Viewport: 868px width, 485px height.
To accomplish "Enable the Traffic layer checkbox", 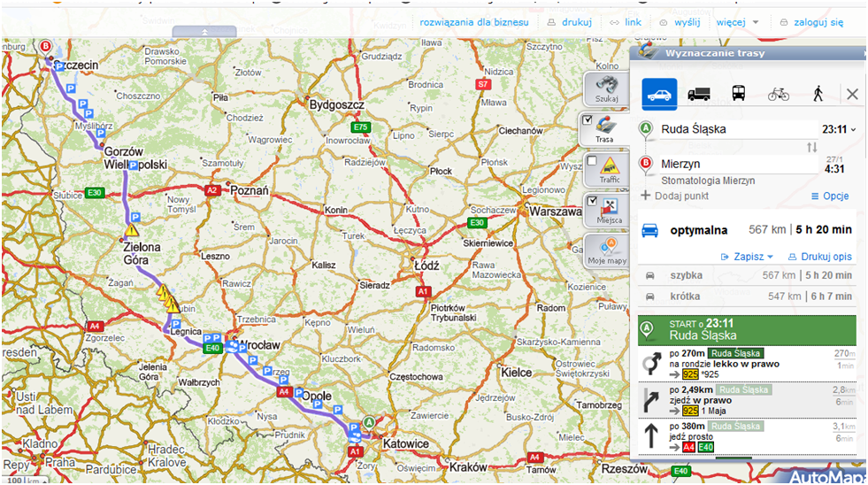I will [x=592, y=161].
